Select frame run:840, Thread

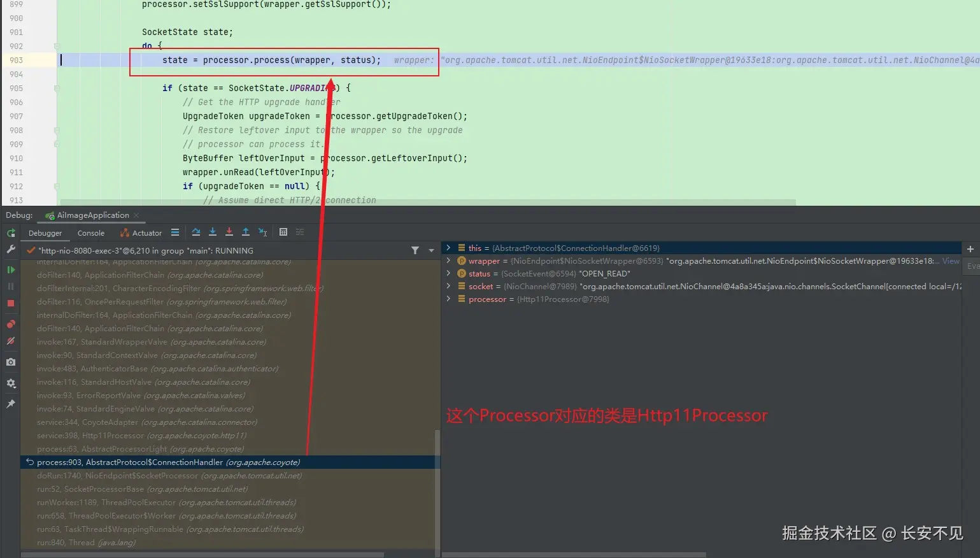point(229,543)
